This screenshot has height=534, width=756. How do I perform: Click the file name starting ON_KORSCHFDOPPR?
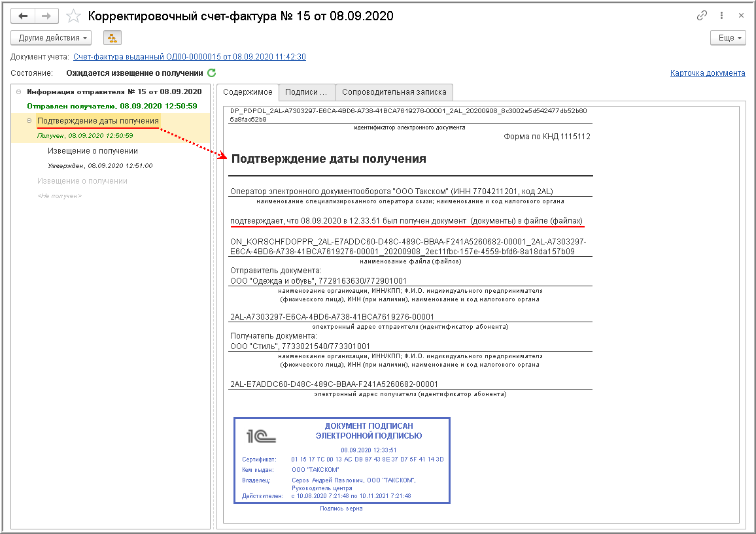[408, 246]
